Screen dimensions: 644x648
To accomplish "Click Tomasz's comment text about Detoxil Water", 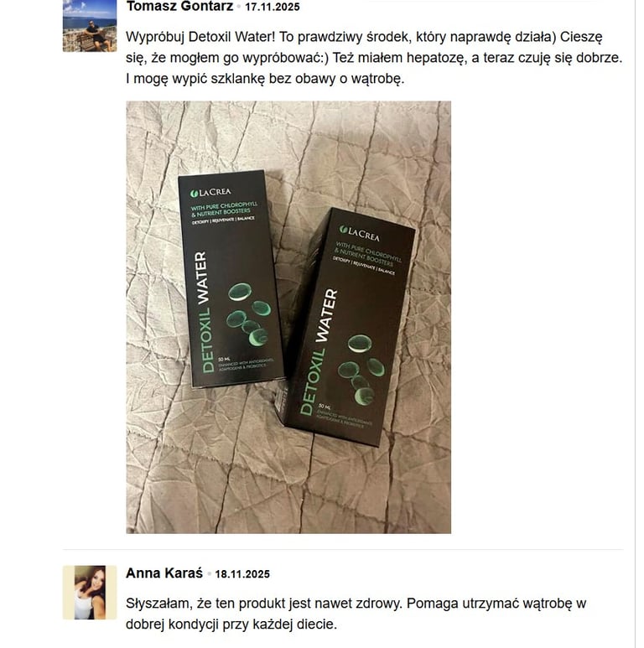I will click(374, 58).
